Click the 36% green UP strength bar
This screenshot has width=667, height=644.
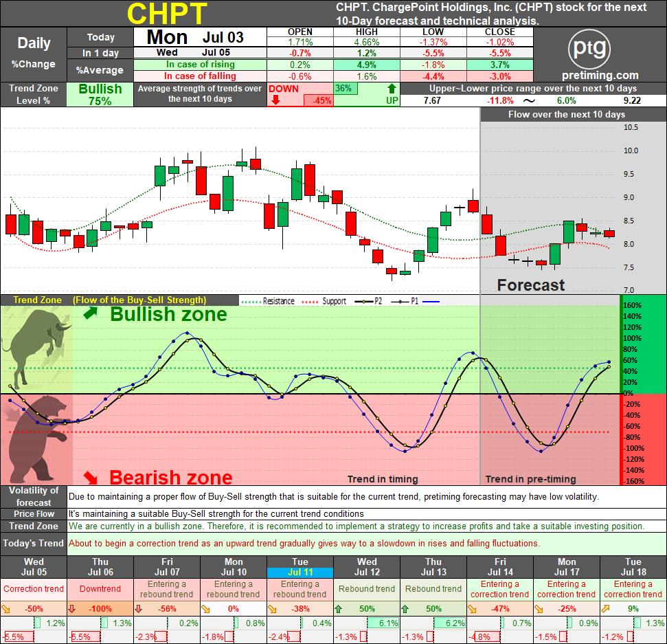(x=346, y=89)
